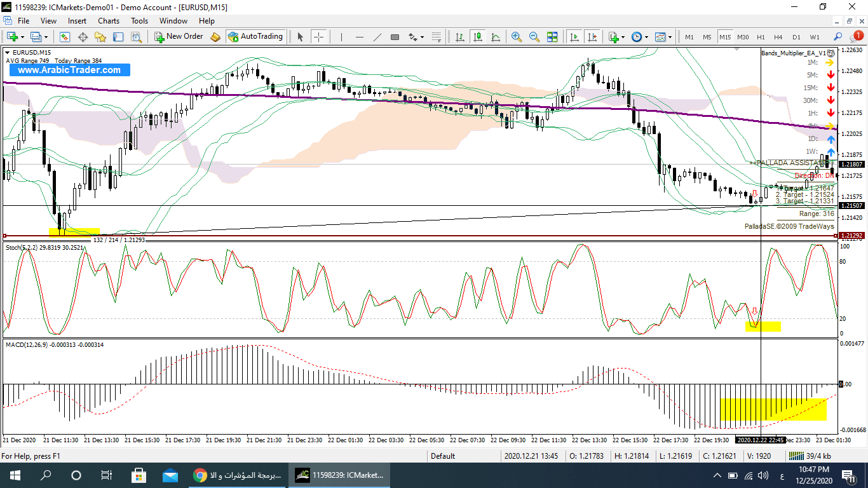Open the Charts menu
Image resolution: width=868 pixels, height=488 pixels.
click(109, 21)
